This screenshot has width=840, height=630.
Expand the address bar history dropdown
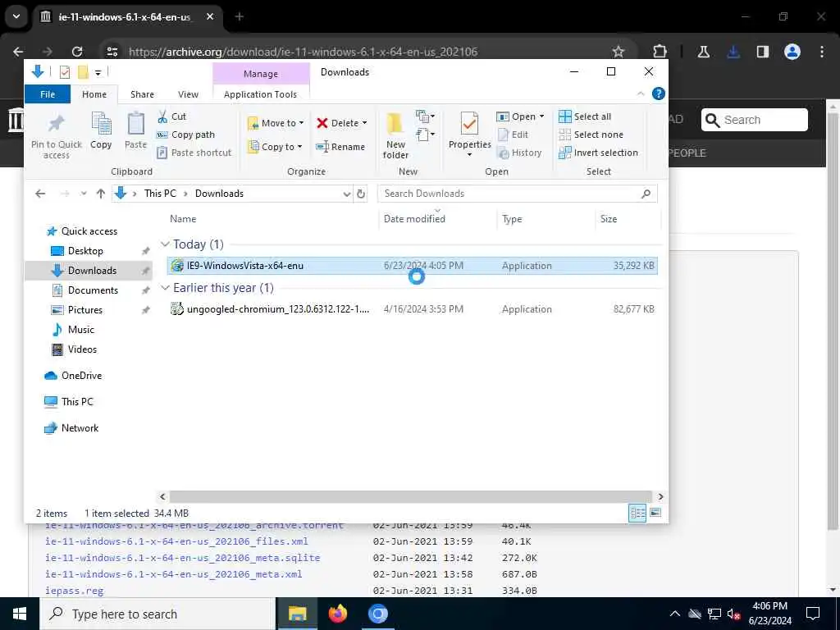(x=347, y=194)
